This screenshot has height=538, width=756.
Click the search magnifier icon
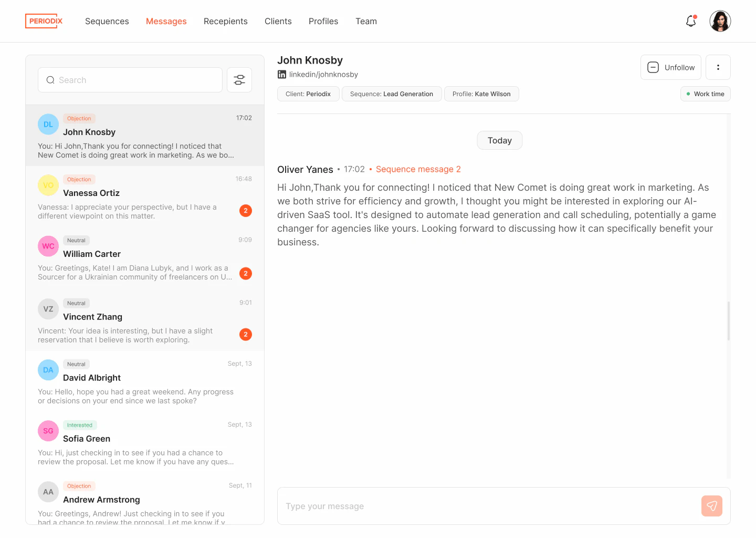(x=50, y=80)
